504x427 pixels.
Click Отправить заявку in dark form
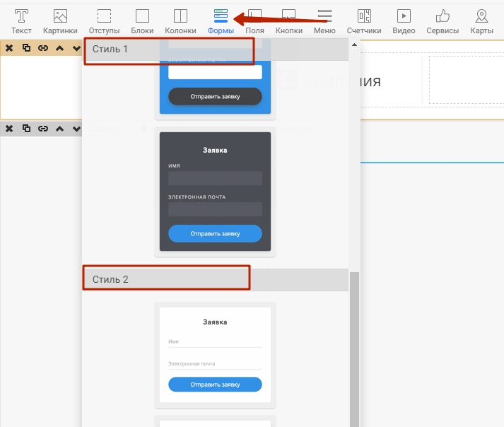(x=215, y=233)
